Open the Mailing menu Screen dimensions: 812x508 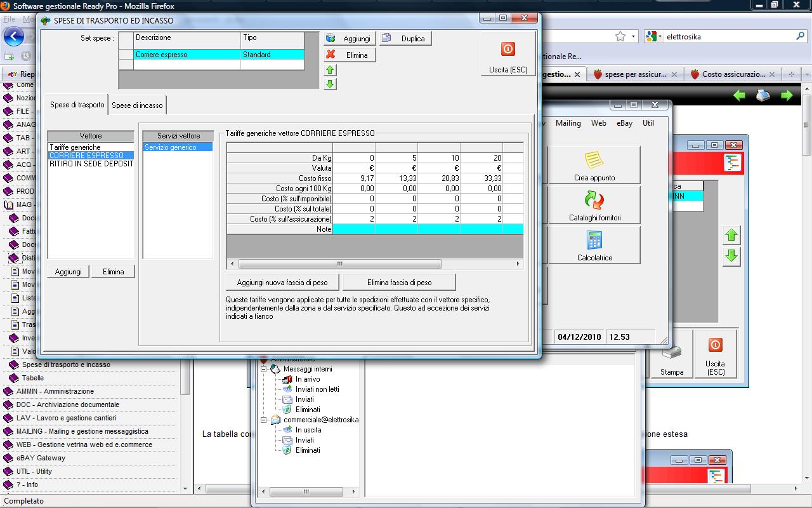pyautogui.click(x=568, y=123)
